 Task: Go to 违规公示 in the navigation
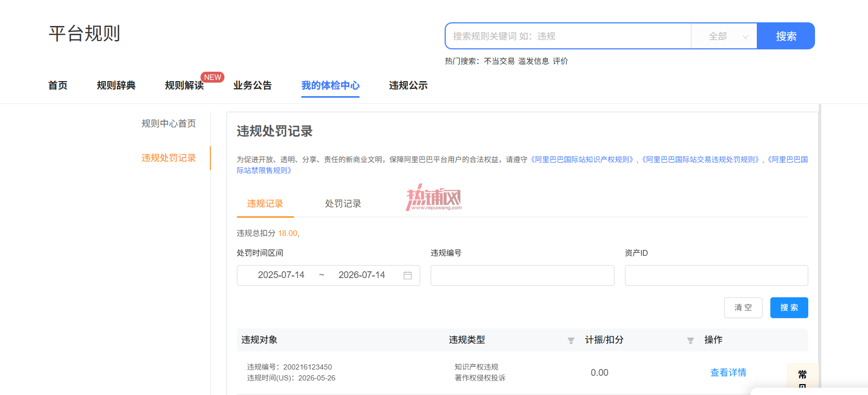(x=408, y=85)
